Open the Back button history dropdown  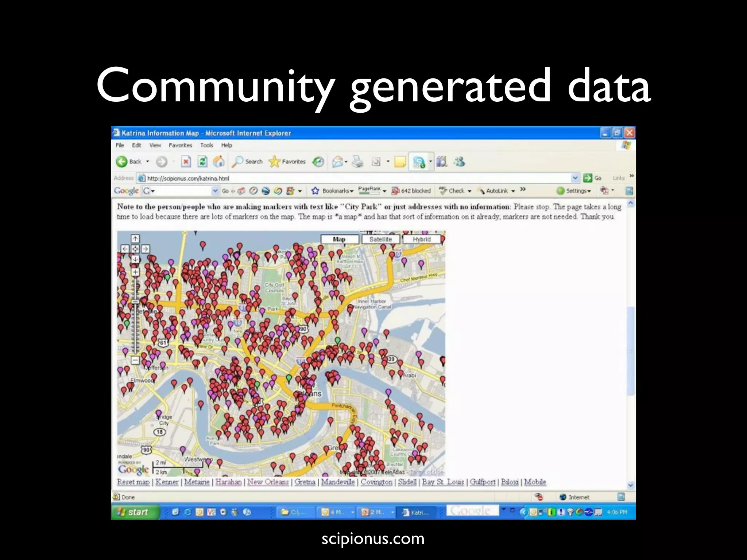pyautogui.click(x=148, y=162)
